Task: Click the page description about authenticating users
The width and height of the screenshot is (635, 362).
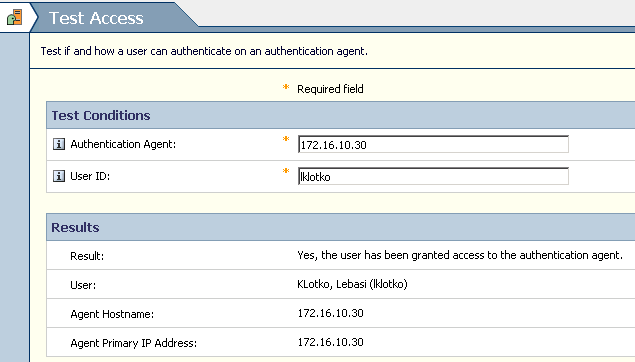Action: (x=204, y=51)
